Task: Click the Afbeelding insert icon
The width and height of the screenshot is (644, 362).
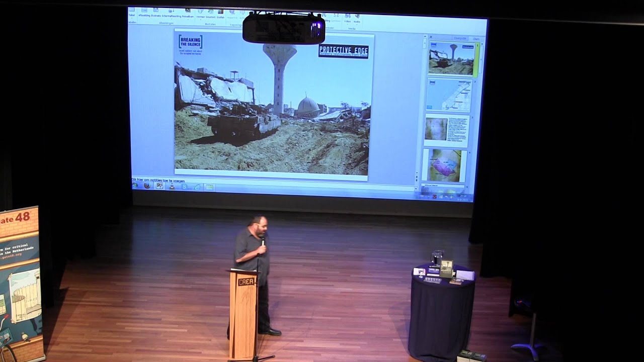Action: click(x=144, y=13)
